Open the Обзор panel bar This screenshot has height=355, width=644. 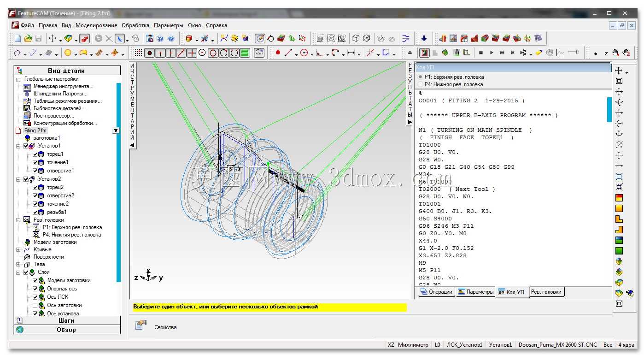point(67,330)
